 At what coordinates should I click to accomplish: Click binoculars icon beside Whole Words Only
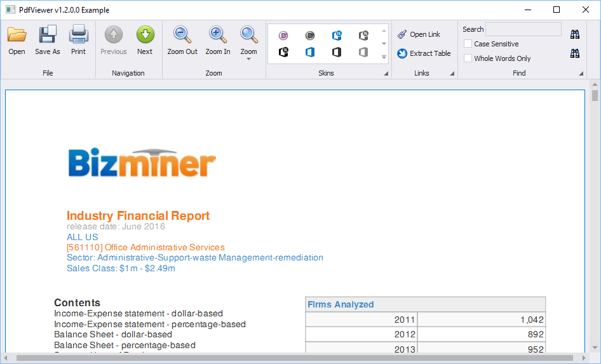point(574,53)
